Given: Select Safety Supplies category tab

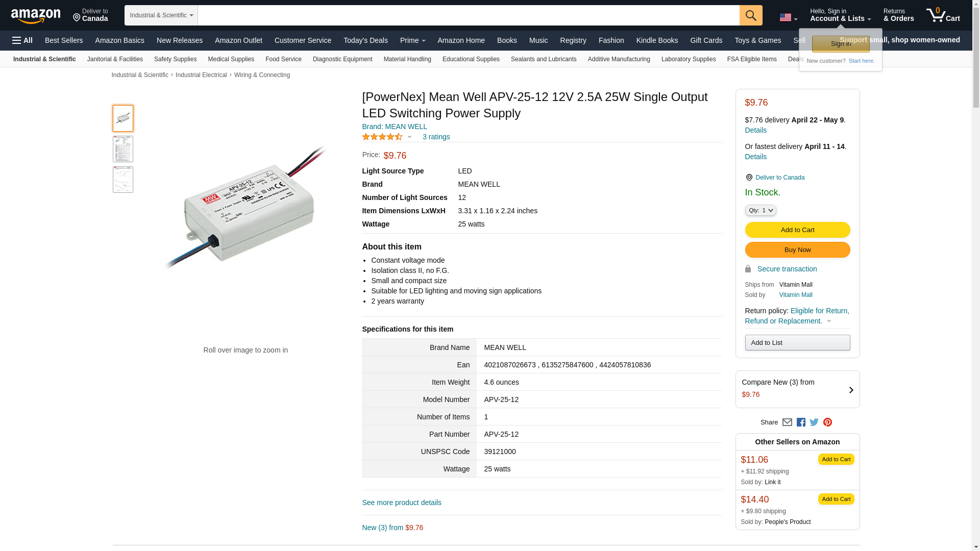Looking at the screenshot, I should pos(175,59).
